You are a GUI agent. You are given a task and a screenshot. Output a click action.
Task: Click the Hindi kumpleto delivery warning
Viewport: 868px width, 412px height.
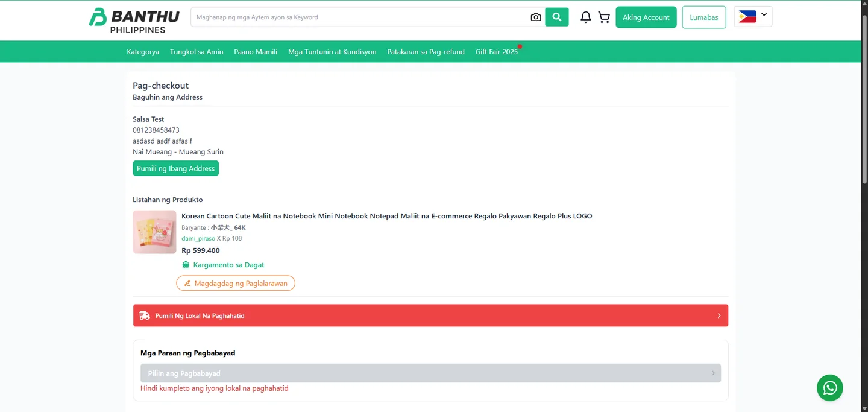coord(214,388)
